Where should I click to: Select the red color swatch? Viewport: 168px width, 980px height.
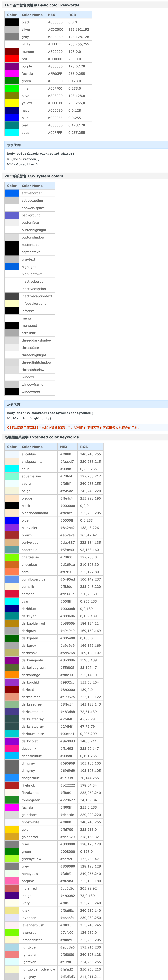[12, 59]
